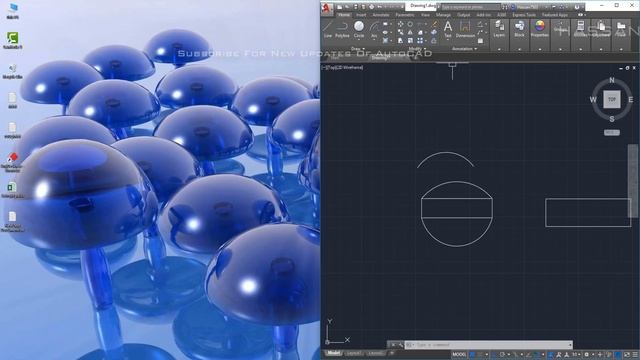Open the WCS dropdown under ViewCube

click(x=612, y=133)
